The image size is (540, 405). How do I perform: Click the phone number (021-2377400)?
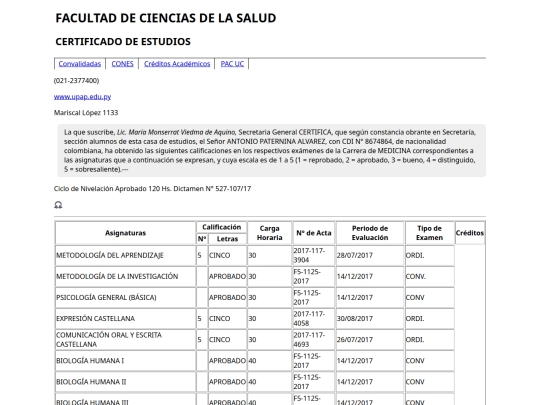coord(76,81)
